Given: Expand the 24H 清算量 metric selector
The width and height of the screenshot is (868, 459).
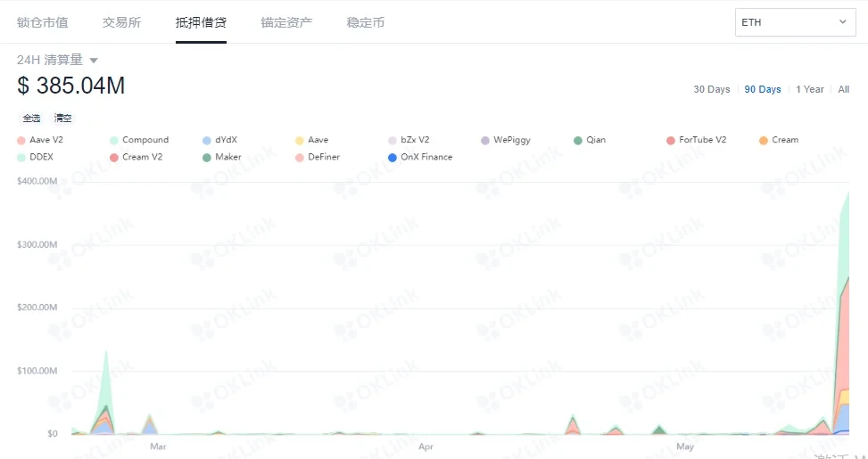Looking at the screenshot, I should (94, 61).
